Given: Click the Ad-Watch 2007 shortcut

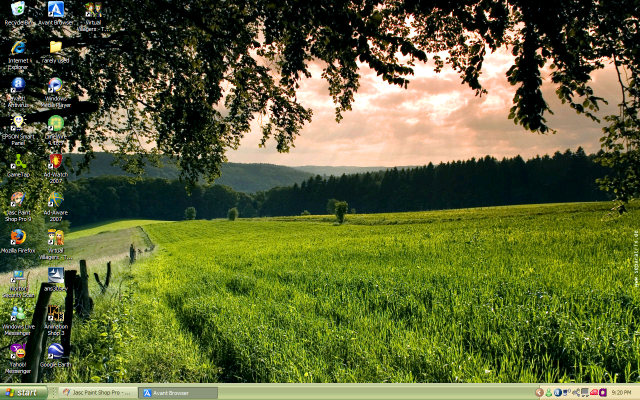Looking at the screenshot, I should point(56,161).
